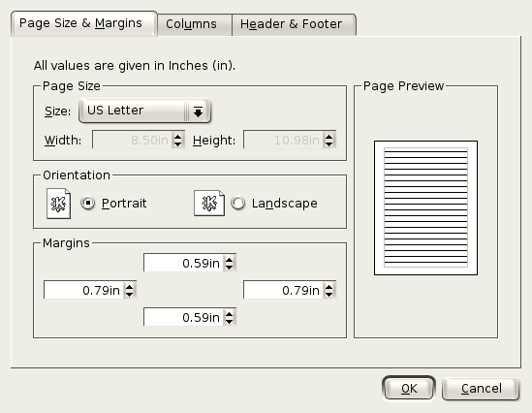Click the left margin 0.79in field

tap(83, 290)
